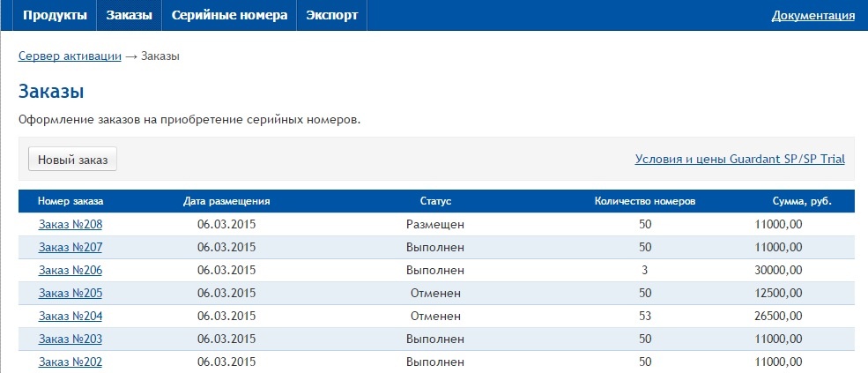Open the Продукты menu tab

(55, 15)
